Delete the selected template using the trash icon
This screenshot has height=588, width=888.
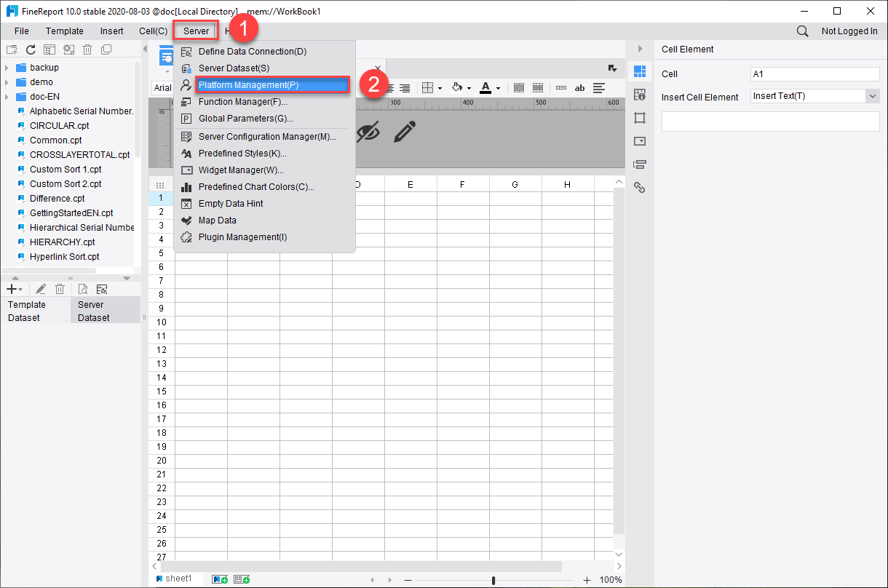87,48
